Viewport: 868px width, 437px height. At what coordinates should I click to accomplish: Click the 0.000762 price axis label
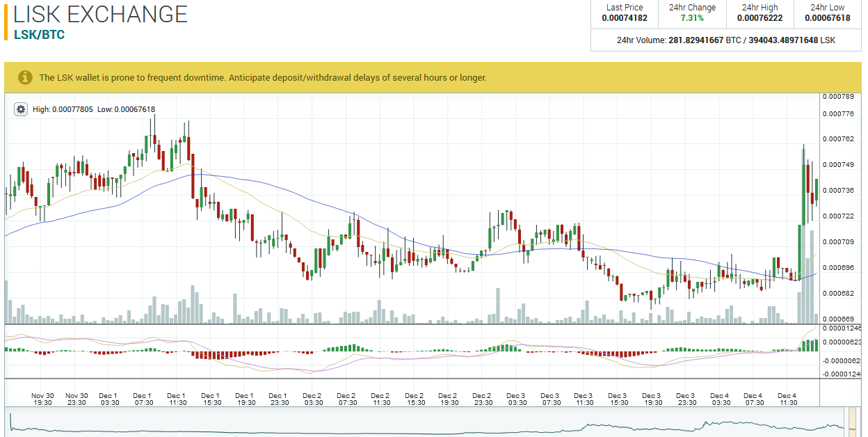838,139
